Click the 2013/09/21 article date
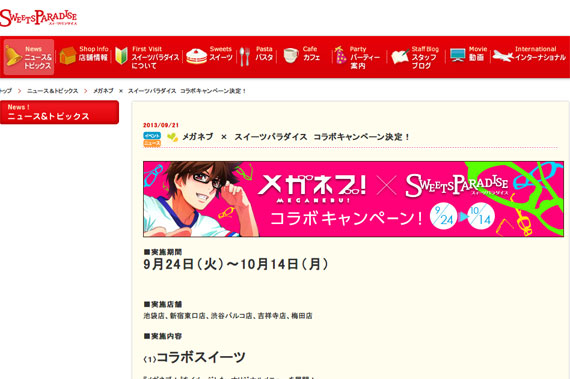The height and width of the screenshot is (379, 570). [x=161, y=125]
